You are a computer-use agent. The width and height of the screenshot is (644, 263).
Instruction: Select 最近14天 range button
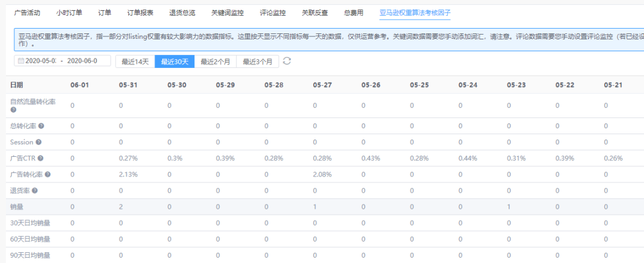click(135, 61)
